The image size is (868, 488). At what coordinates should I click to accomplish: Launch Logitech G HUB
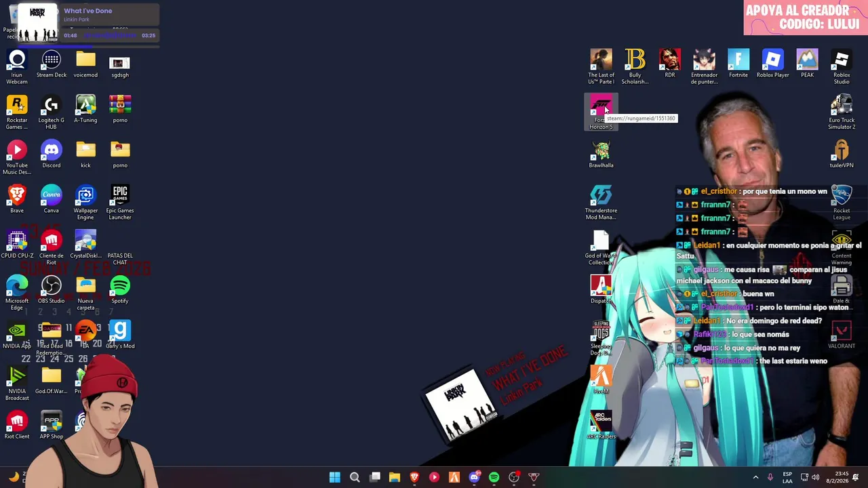(x=52, y=112)
